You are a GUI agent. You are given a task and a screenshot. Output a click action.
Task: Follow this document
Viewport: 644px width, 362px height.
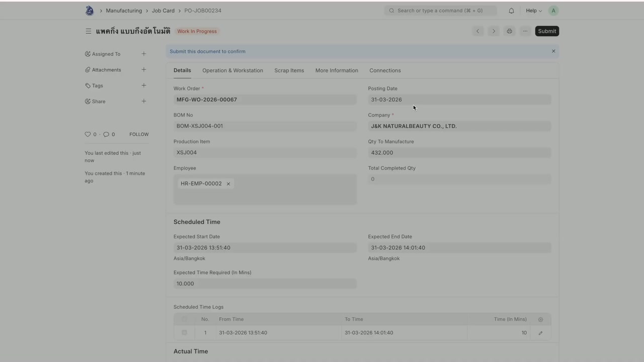point(139,134)
